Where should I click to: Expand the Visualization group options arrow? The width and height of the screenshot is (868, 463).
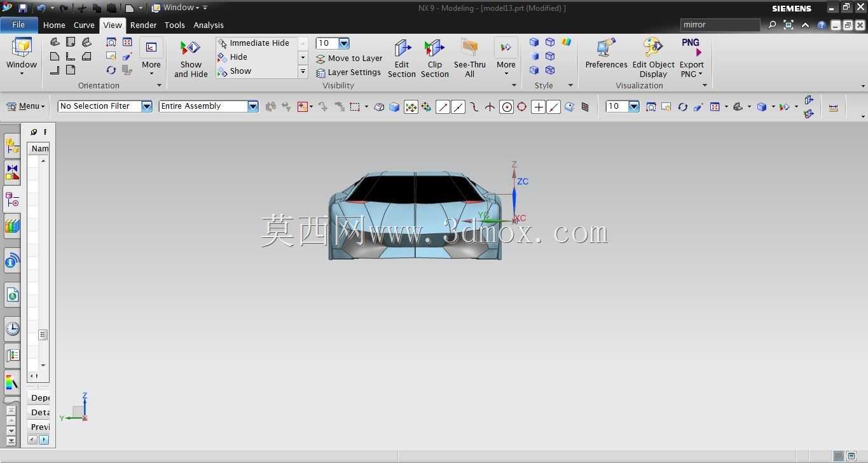point(705,85)
